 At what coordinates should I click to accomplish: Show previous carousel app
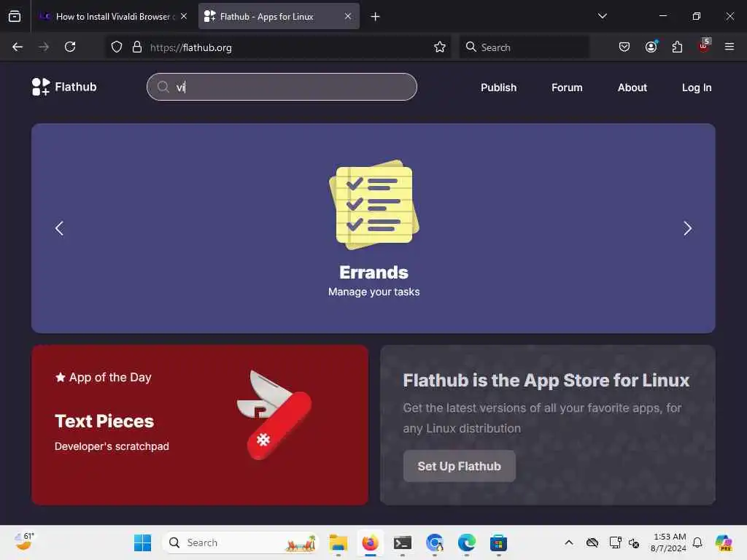(x=60, y=228)
